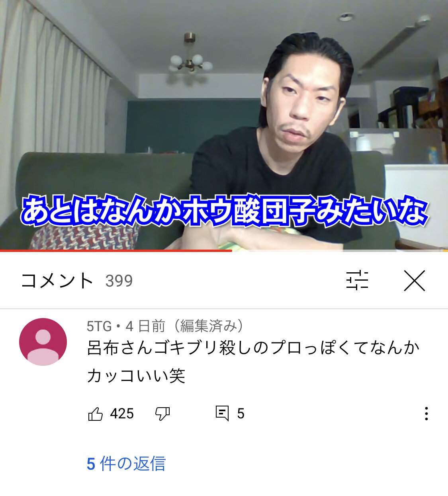Image resolution: width=448 pixels, height=496 pixels.
Task: Close the comments panel with X
Action: click(415, 280)
